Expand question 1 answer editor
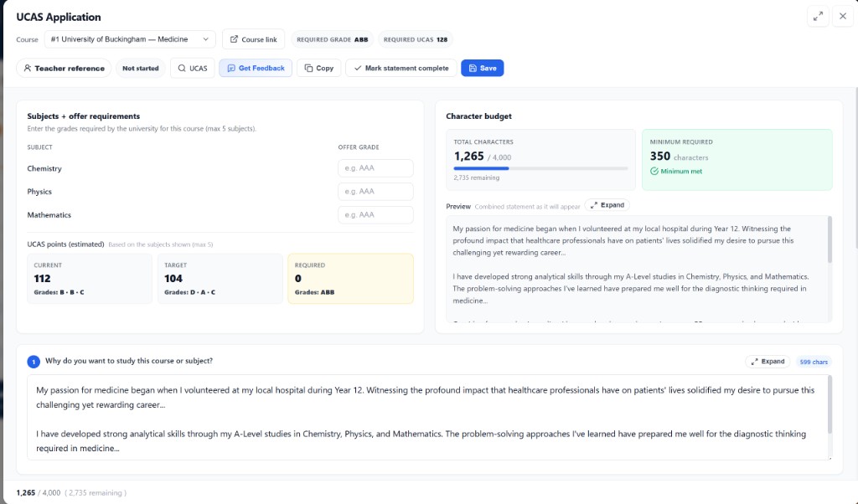Viewport: 858px width, 504px height. (768, 362)
